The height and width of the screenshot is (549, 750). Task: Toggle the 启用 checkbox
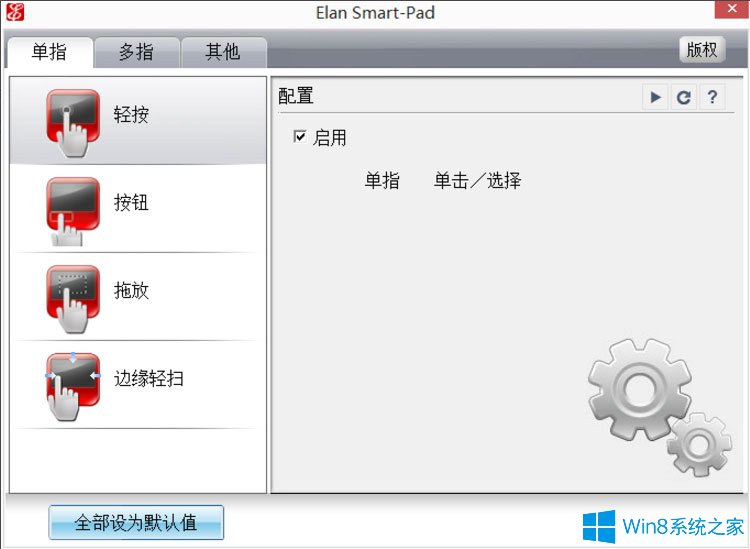coord(300,137)
